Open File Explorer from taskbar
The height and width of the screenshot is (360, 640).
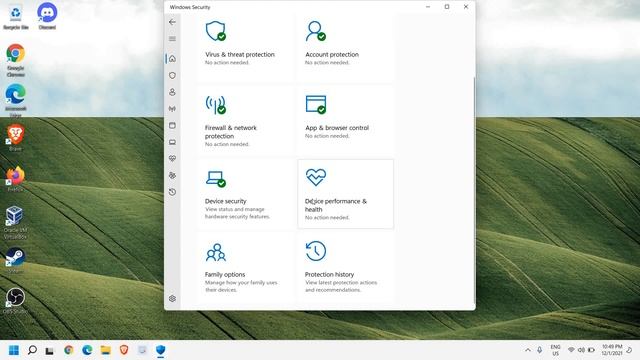106,350
